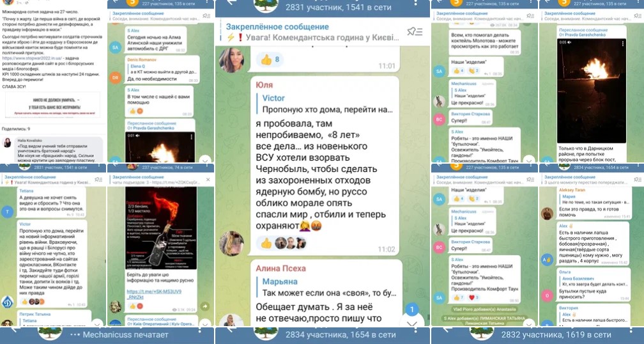Screen dimensions: 644x344
Task: Open dark-haired woman avatar beside 11:01 message
Action: tap(231, 60)
